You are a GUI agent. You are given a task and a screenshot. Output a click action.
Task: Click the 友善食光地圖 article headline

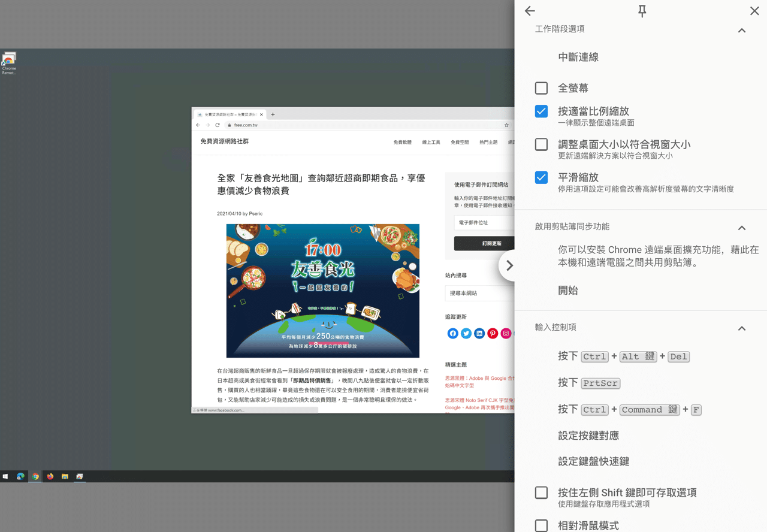321,185
